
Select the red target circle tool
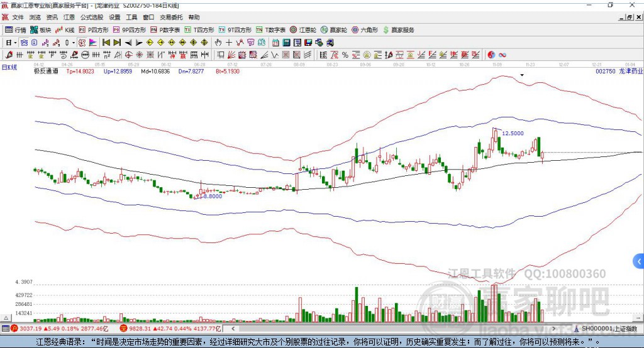pyautogui.click(x=128, y=55)
